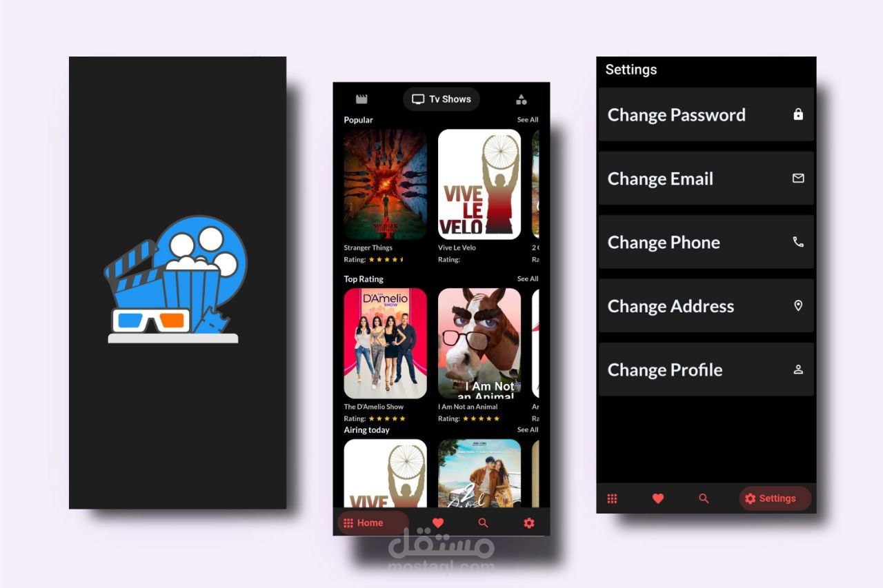Open the couple poster under Airing today
The image size is (883, 588).
pos(479,474)
